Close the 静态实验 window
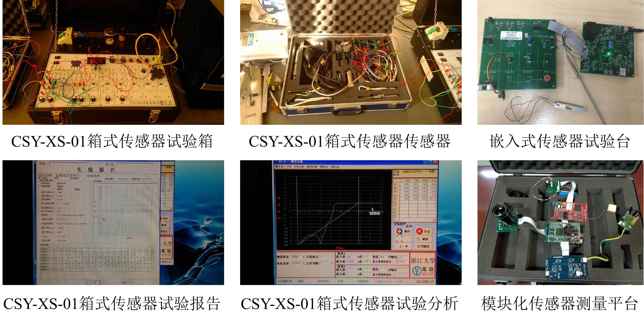 click(436, 162)
